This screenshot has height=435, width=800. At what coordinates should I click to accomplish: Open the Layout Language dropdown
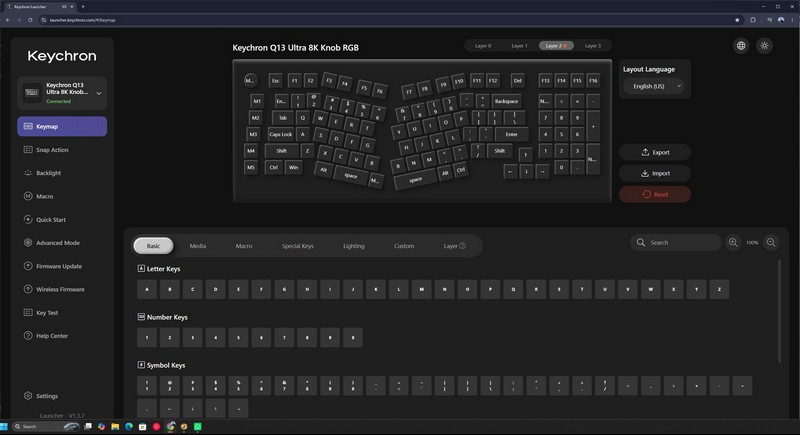[x=655, y=86]
